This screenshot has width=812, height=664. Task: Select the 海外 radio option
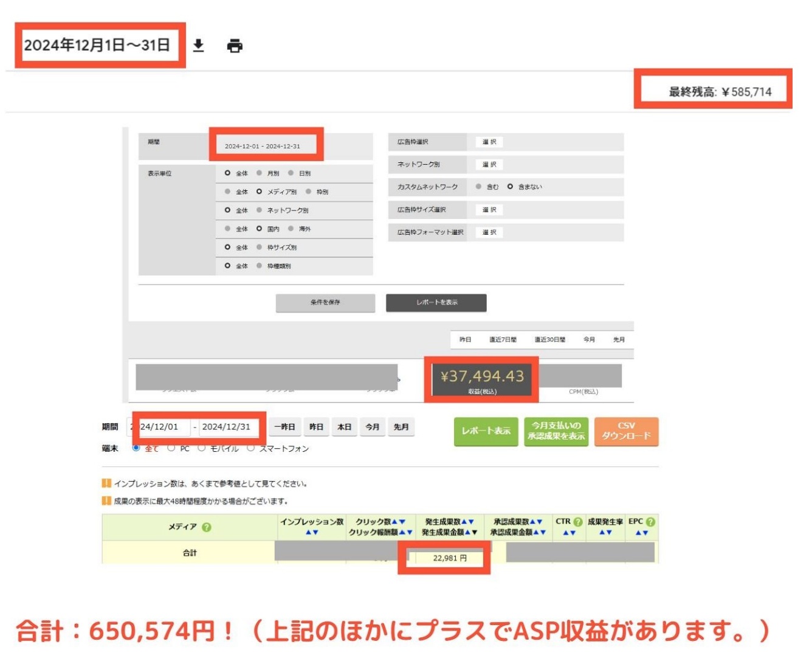(x=291, y=229)
